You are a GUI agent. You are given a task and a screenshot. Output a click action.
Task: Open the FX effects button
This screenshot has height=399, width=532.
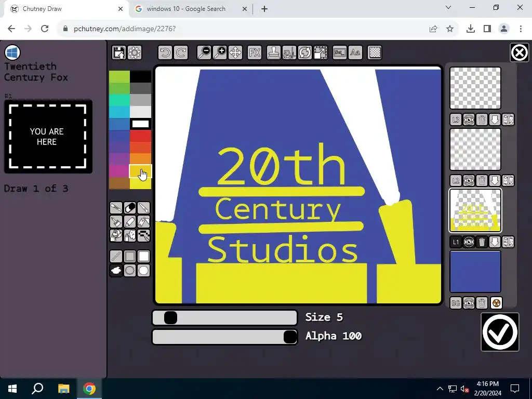click(255, 52)
